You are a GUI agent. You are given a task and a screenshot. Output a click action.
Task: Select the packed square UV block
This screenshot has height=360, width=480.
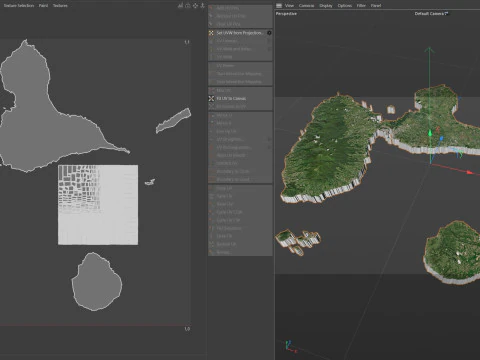pyautogui.click(x=98, y=205)
